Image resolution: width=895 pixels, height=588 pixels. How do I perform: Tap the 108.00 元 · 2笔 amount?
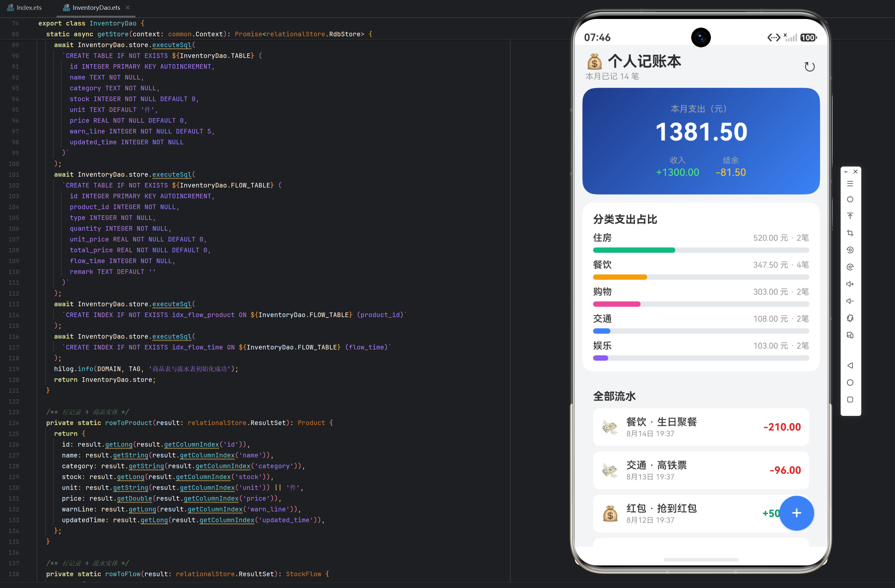point(781,319)
